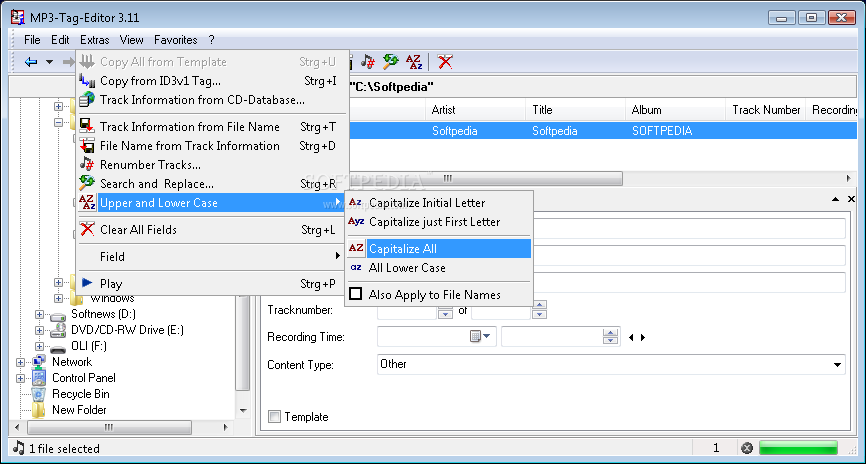Expand the DVD/CD-RW Drive (E:) node
This screenshot has height=464, width=866.
point(39,330)
